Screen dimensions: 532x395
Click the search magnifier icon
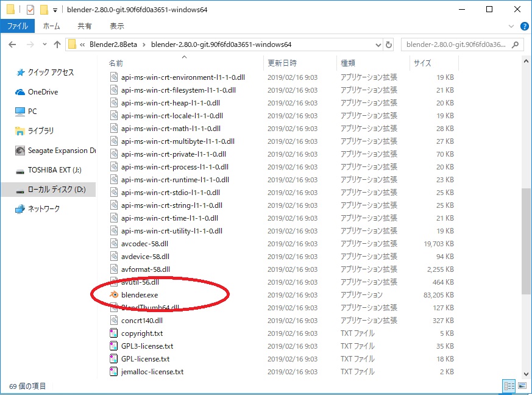tap(515, 44)
